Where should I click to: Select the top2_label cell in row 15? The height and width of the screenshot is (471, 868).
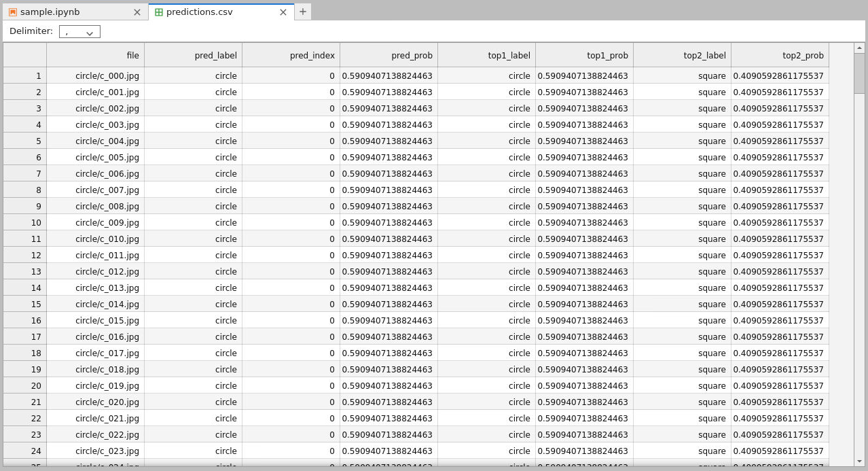click(x=682, y=304)
